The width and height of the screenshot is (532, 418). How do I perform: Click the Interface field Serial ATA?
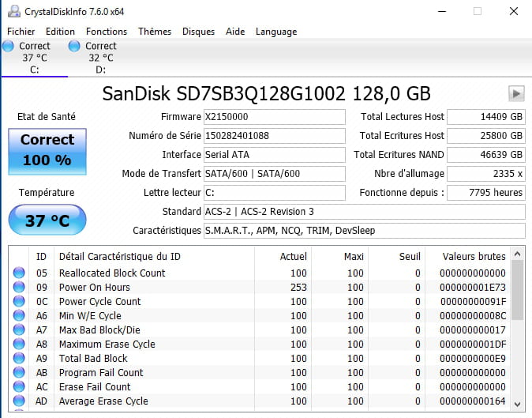(275, 155)
